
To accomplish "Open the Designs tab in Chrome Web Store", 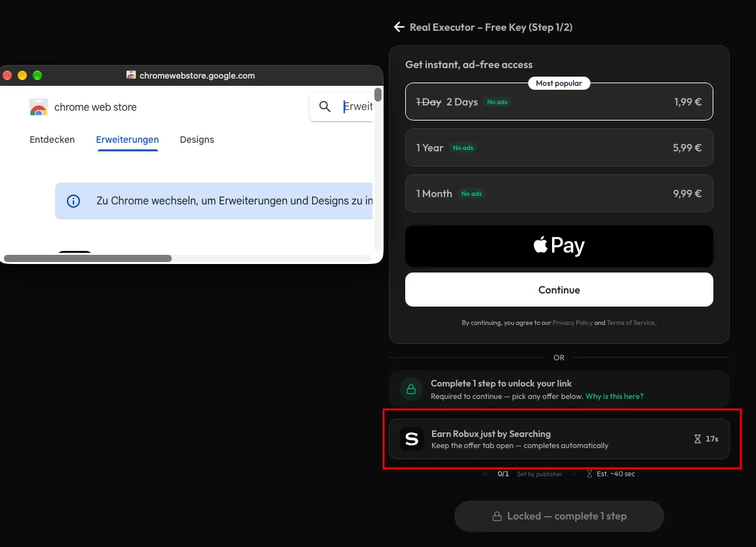I will [197, 140].
